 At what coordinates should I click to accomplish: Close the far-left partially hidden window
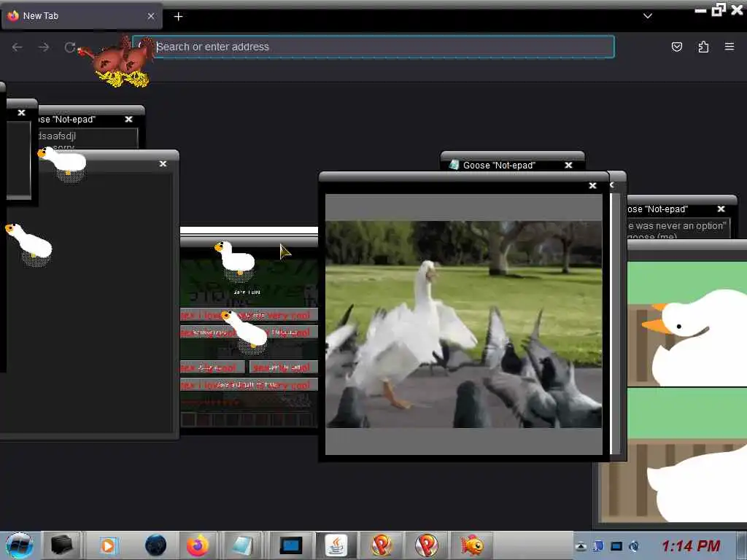[x=21, y=113]
